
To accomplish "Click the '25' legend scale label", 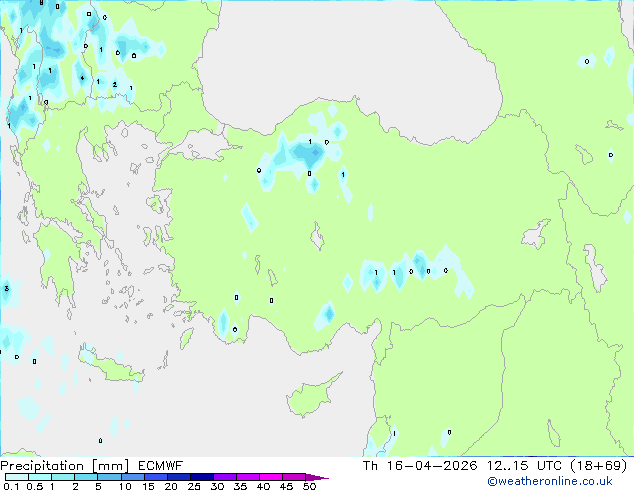I will tap(194, 486).
